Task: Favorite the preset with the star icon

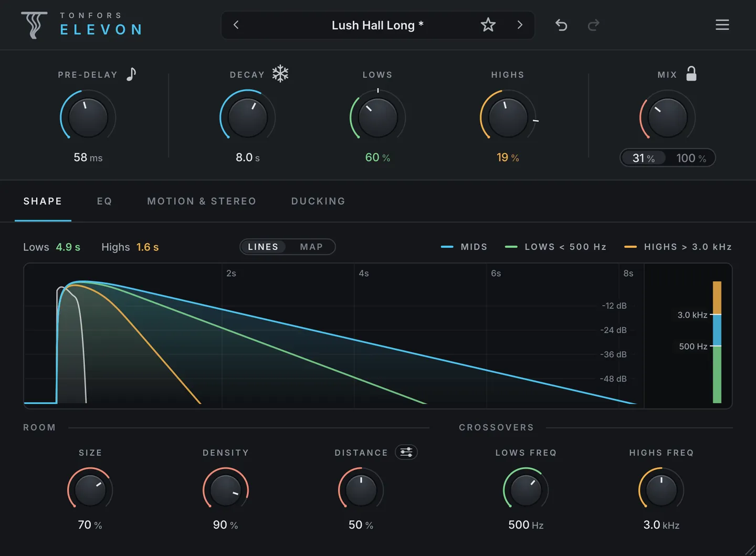Action: pyautogui.click(x=488, y=25)
